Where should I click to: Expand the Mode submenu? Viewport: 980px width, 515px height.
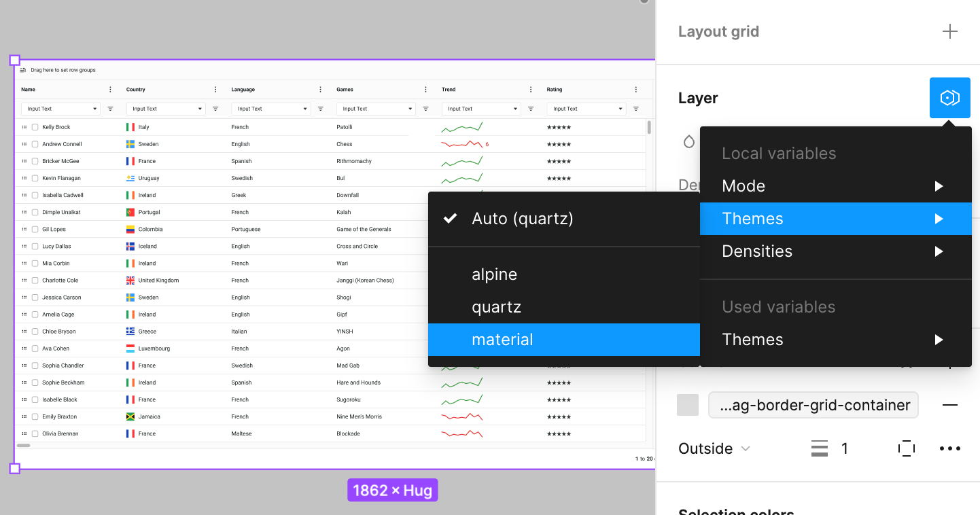pyautogui.click(x=836, y=186)
